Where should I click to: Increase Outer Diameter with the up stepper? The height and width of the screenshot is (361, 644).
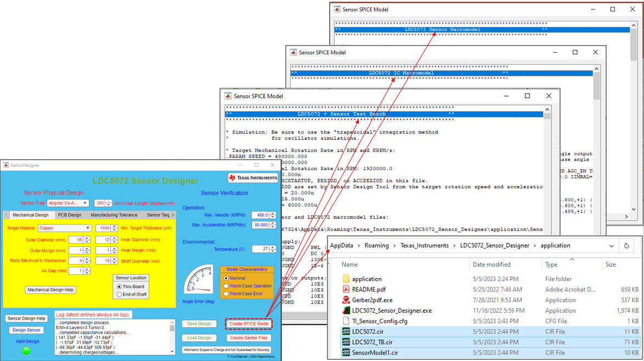88,237
